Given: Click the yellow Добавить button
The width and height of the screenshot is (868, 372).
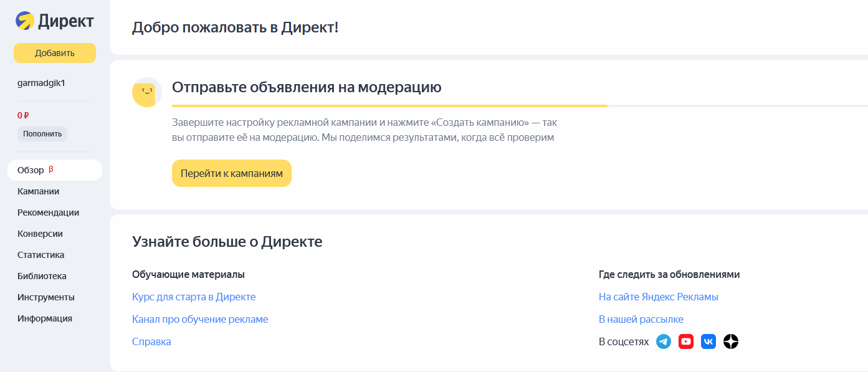Looking at the screenshot, I should (55, 53).
